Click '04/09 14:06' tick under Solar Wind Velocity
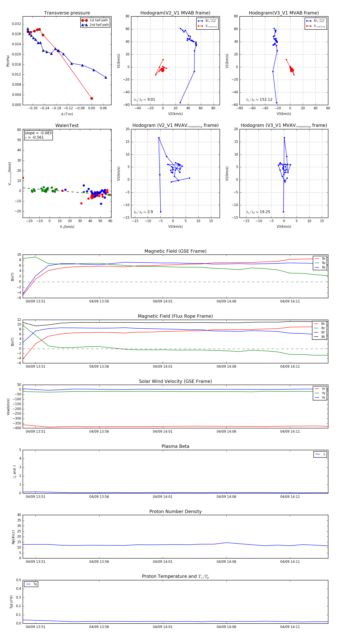The height and width of the screenshot is (644, 351). pos(226,431)
